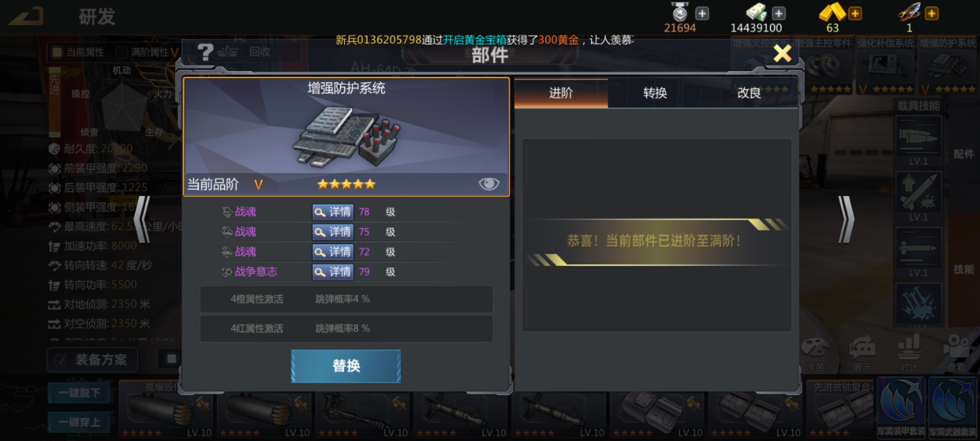Switch to the 改良 tab
The image size is (980, 441).
point(749,93)
